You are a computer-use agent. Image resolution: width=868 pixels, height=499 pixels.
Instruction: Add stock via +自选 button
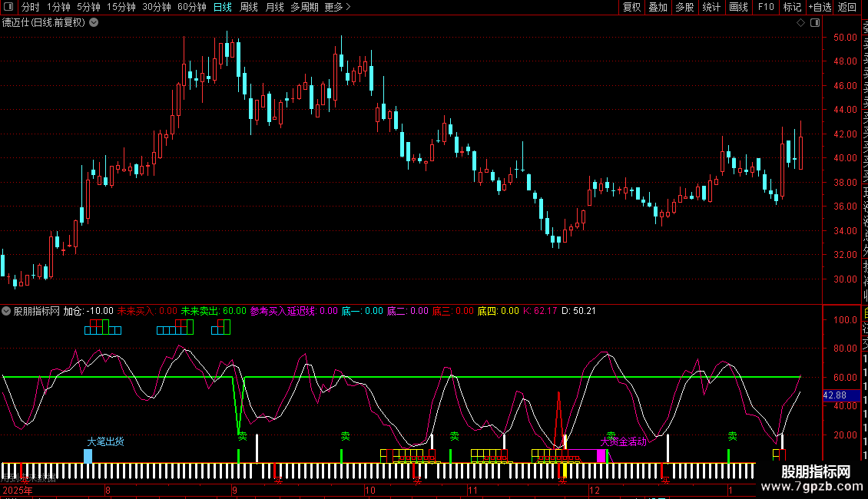820,7
